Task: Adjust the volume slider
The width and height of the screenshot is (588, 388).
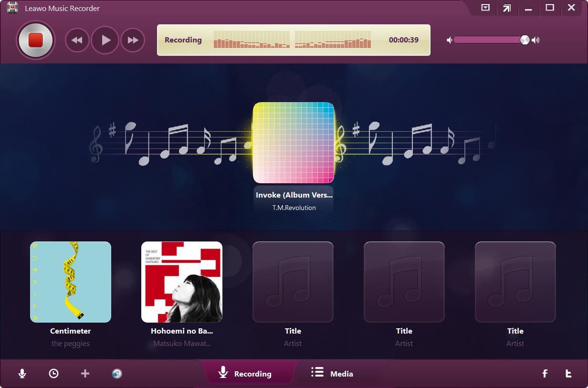Action: coord(489,40)
